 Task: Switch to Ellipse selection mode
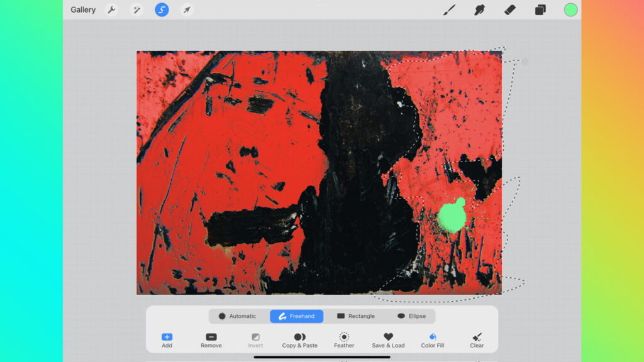(x=411, y=316)
